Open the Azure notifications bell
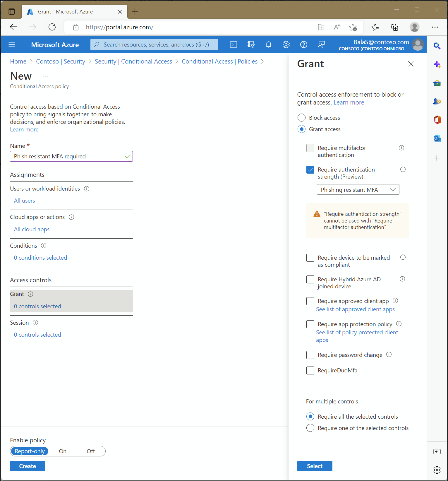This screenshot has height=481, width=448. [x=268, y=44]
